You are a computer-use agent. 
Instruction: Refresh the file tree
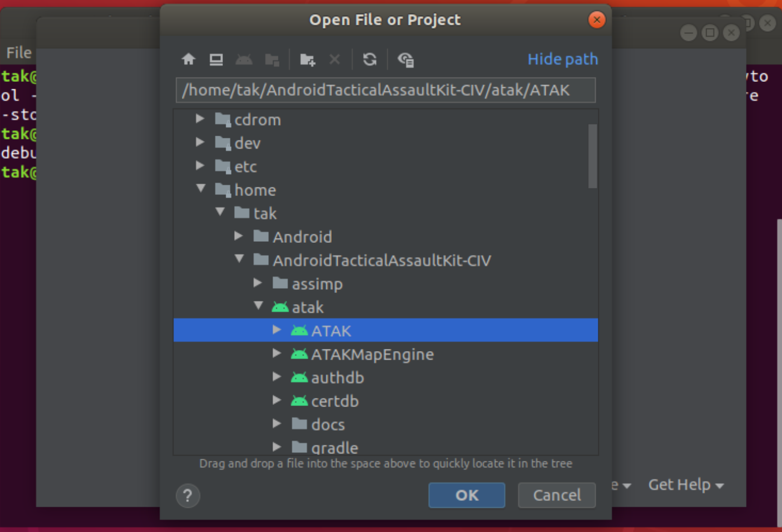369,59
